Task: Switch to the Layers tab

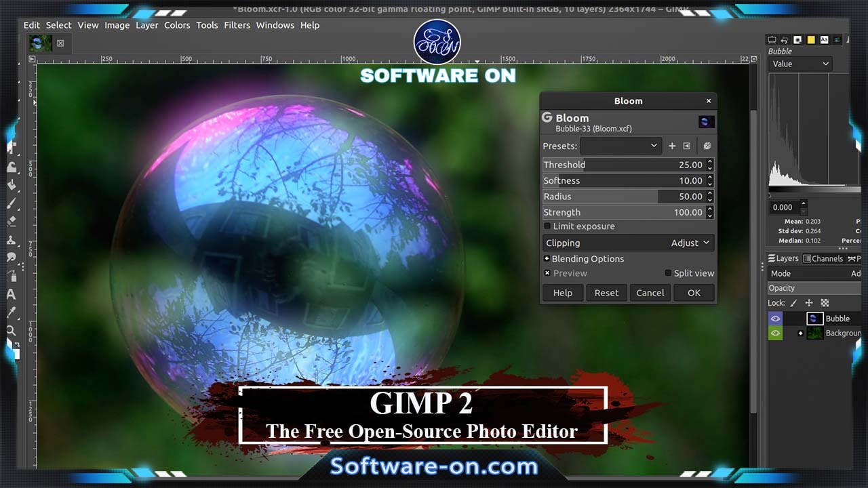Action: pyautogui.click(x=783, y=258)
